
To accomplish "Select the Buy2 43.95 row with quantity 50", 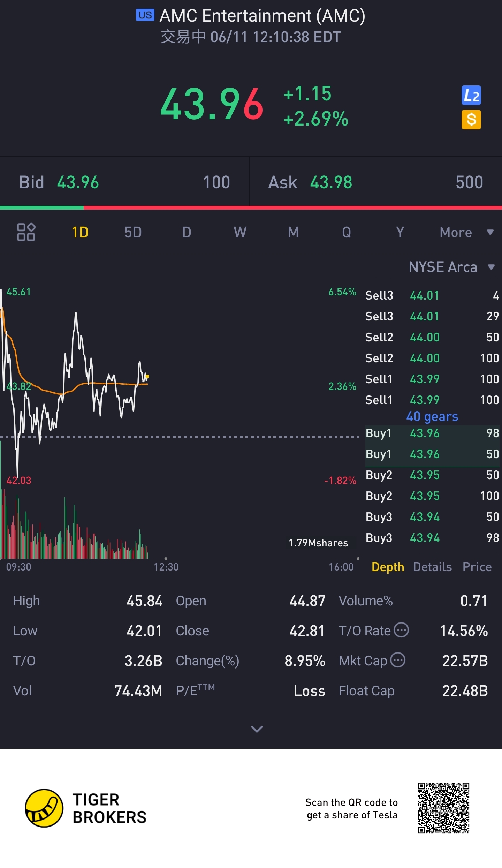I will [x=432, y=475].
